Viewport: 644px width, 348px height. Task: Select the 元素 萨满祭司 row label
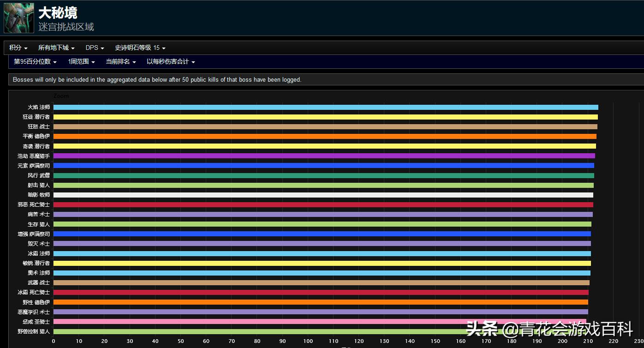tap(34, 166)
